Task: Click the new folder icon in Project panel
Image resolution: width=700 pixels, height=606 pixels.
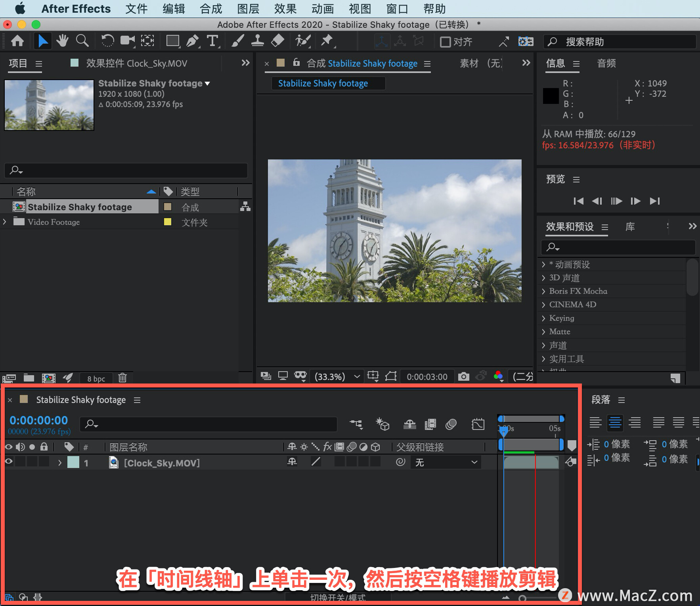Action: [x=29, y=378]
